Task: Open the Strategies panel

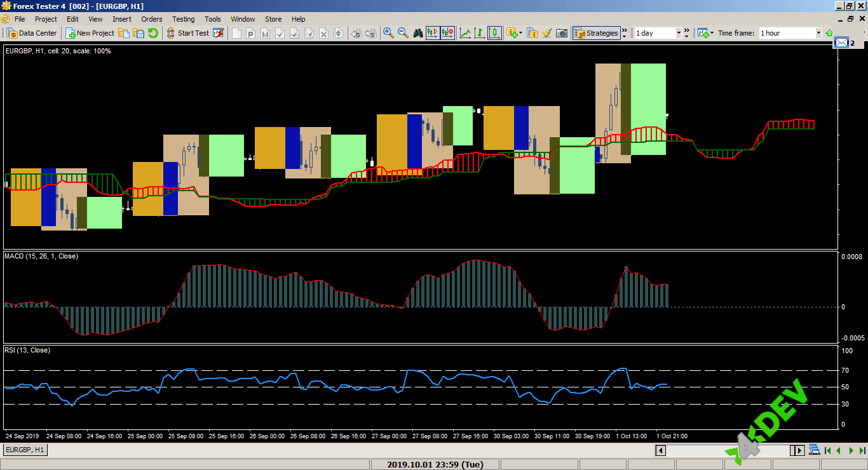Action: (x=595, y=32)
